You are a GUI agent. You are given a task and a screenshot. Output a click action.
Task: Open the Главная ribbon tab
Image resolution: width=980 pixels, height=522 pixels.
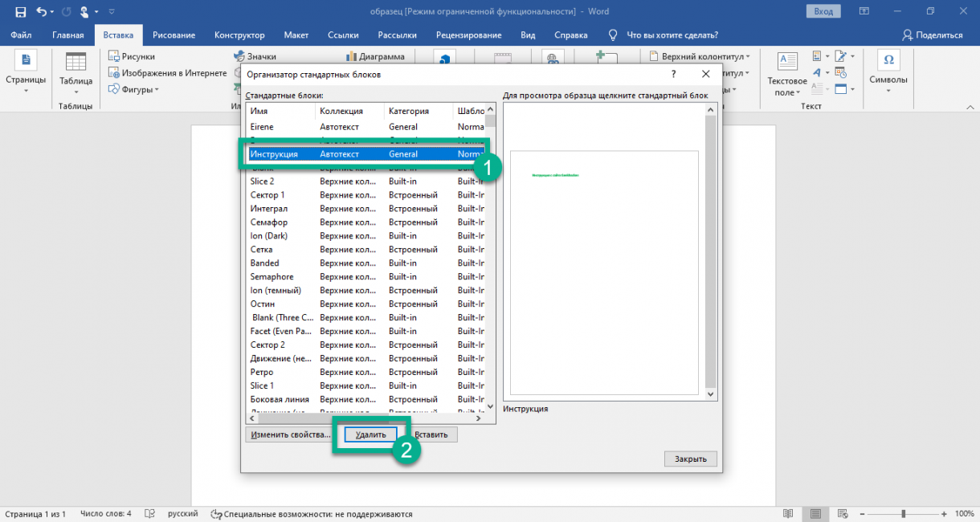67,35
